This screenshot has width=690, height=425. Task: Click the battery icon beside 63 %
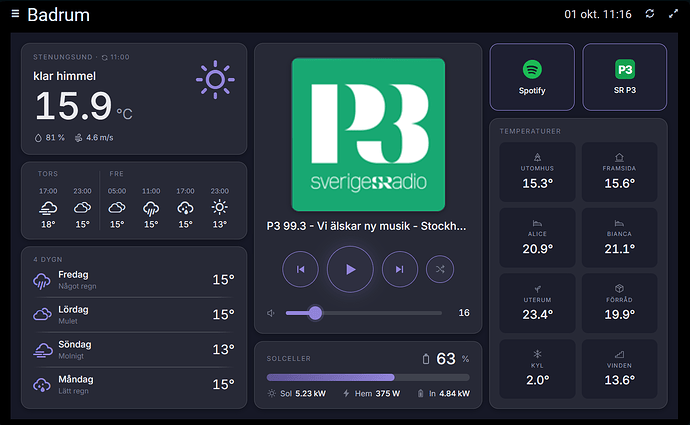[426, 359]
